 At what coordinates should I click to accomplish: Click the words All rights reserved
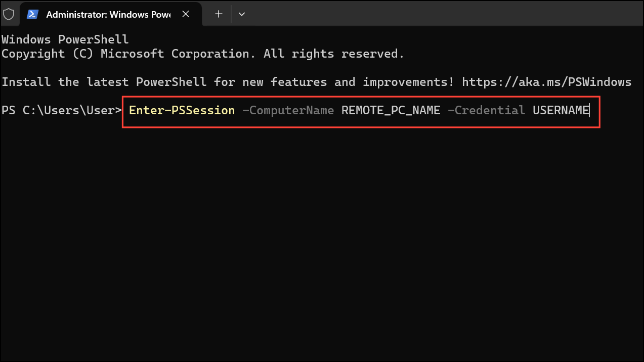click(x=334, y=54)
